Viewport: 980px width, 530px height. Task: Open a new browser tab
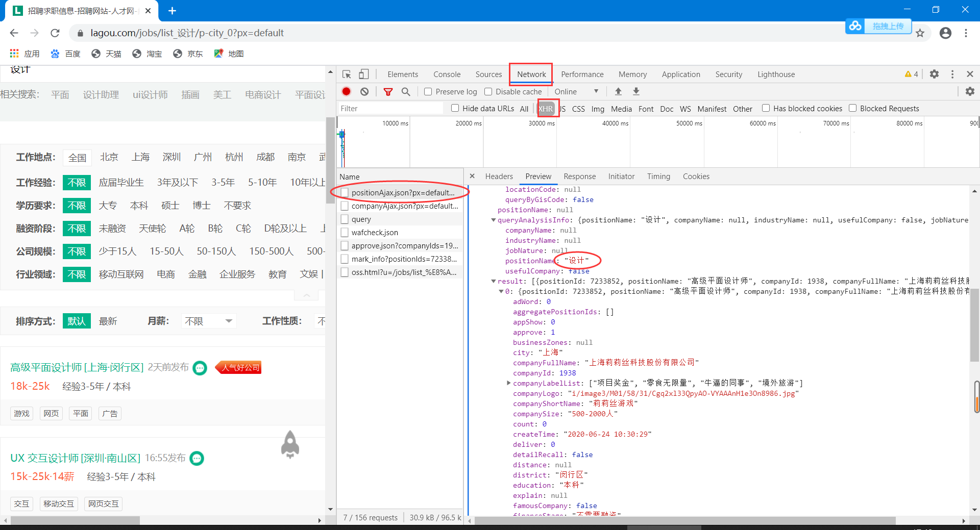tap(172, 11)
